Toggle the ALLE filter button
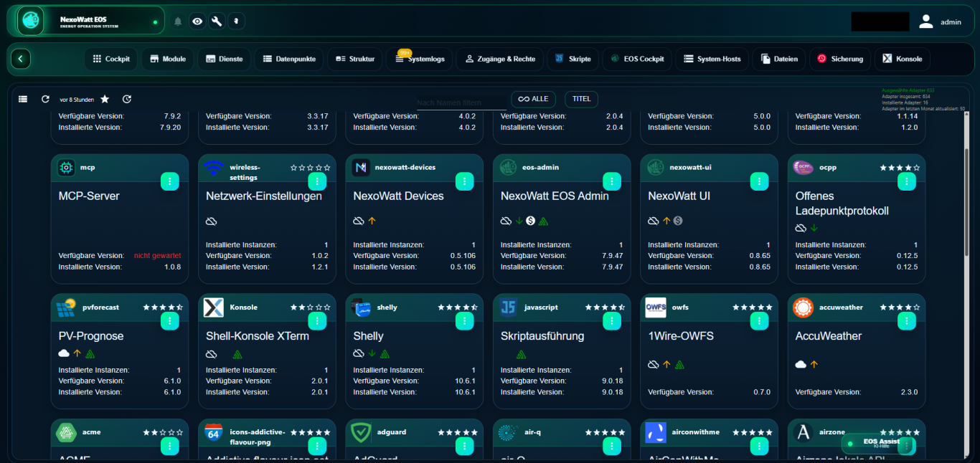The image size is (980, 463). point(533,99)
